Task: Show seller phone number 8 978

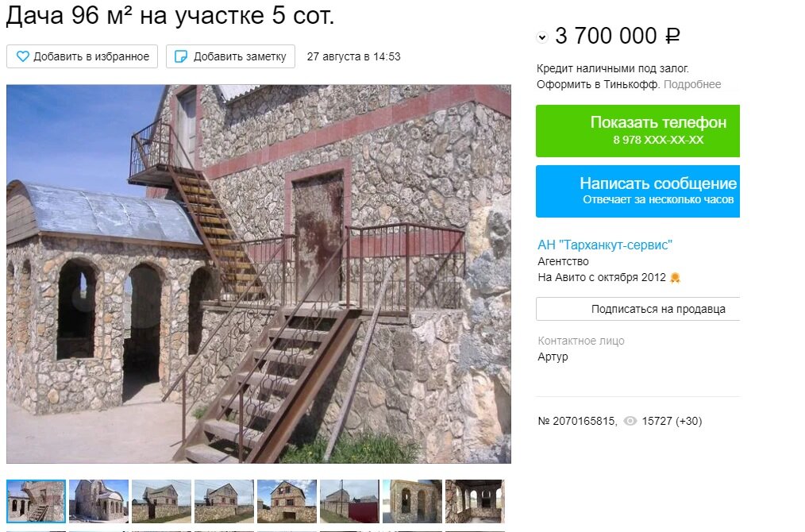Action: tap(637, 131)
